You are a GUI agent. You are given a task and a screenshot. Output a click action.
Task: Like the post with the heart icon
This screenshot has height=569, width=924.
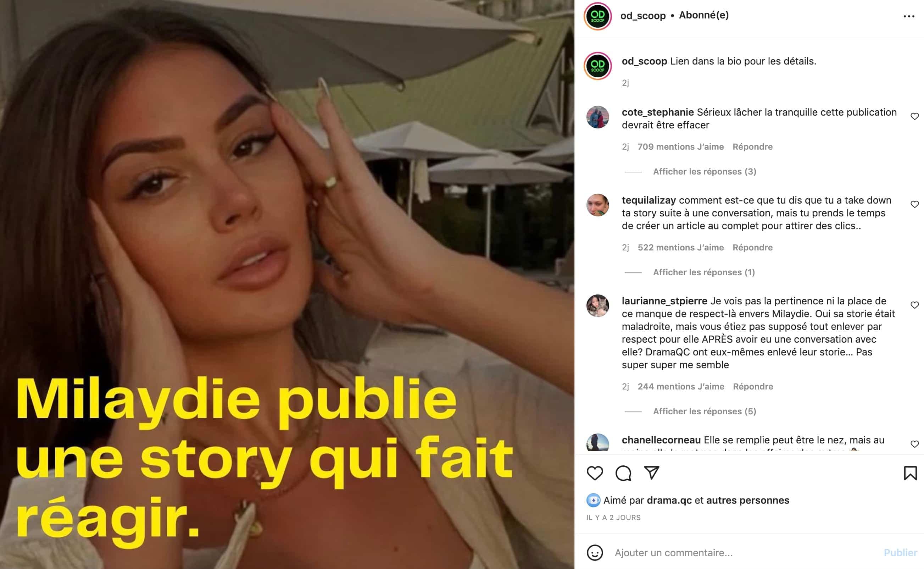click(595, 473)
